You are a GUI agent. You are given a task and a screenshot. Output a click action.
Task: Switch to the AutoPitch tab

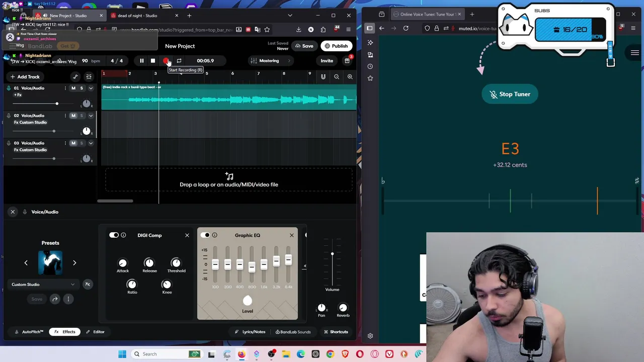(x=29, y=332)
